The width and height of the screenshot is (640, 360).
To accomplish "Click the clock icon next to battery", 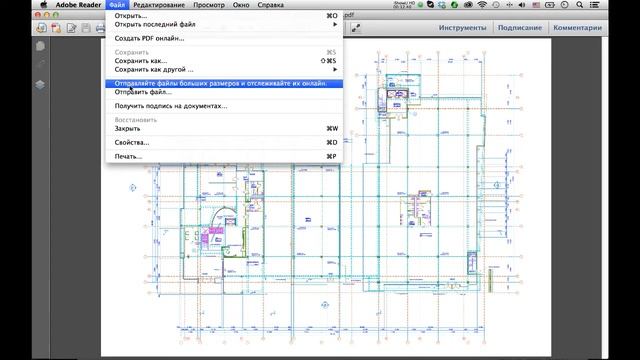I will (565, 5).
